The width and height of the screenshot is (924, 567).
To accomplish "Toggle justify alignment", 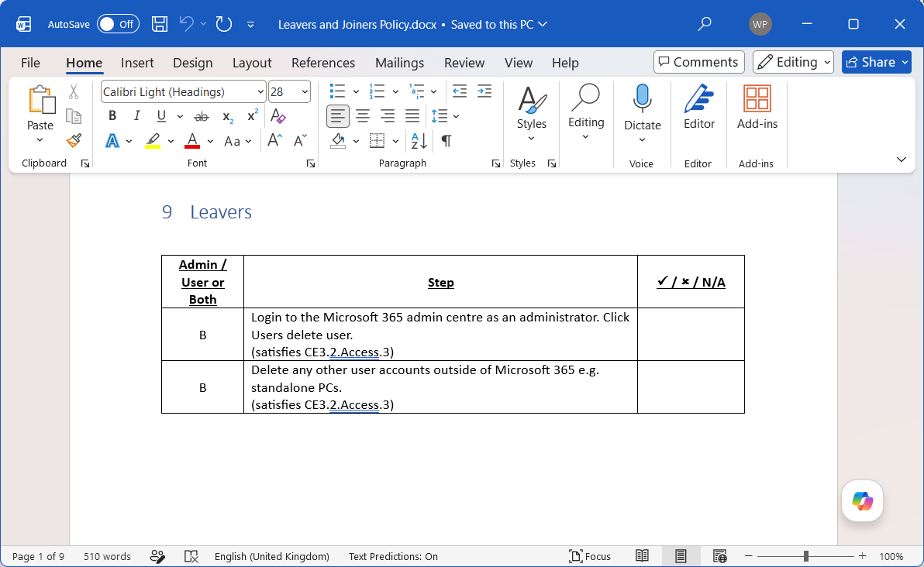I will pos(412,116).
